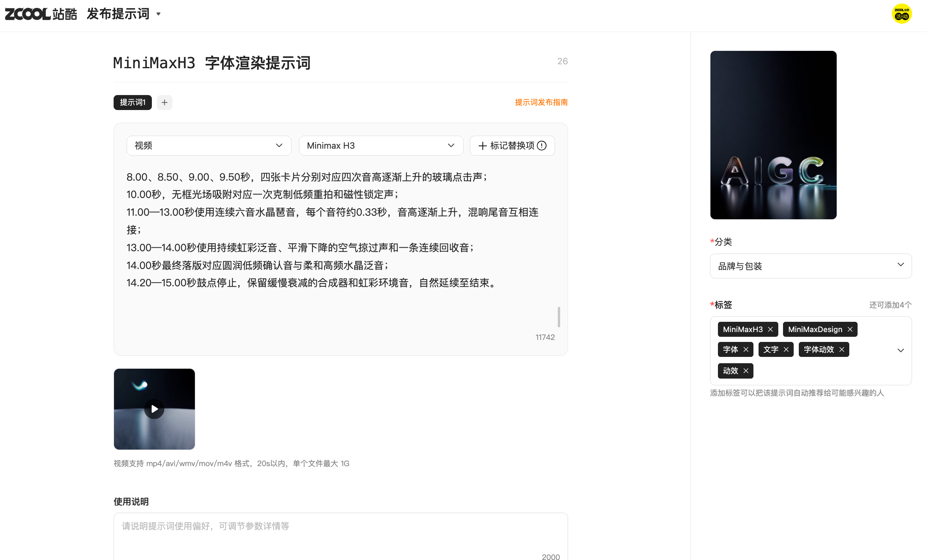Screen dimensions: 927x560
Task: Open the 发布提示词 dropdown arrow
Action: [159, 14]
